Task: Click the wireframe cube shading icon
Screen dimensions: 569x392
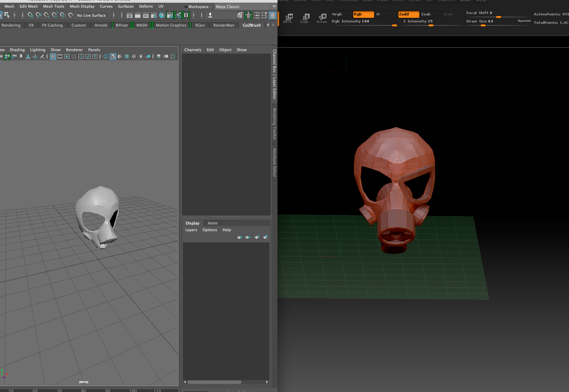Action: click(x=105, y=56)
